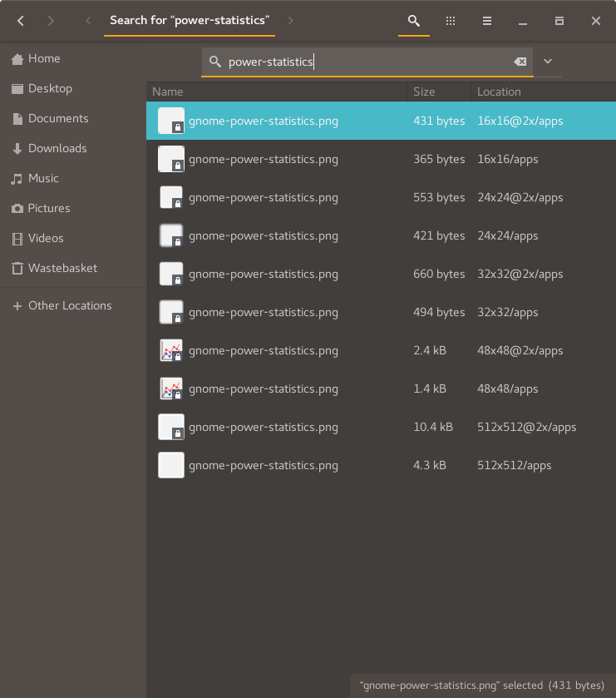
Task: Open the Search for "power-statistics" path tab
Action: tap(190, 21)
